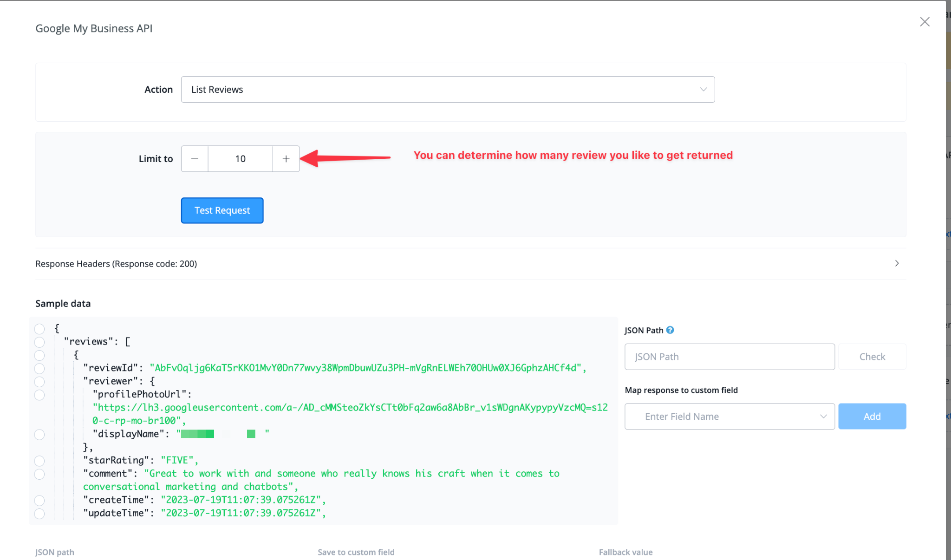The image size is (951, 560).
Task: Click the reviewId value string
Action: pos(365,368)
